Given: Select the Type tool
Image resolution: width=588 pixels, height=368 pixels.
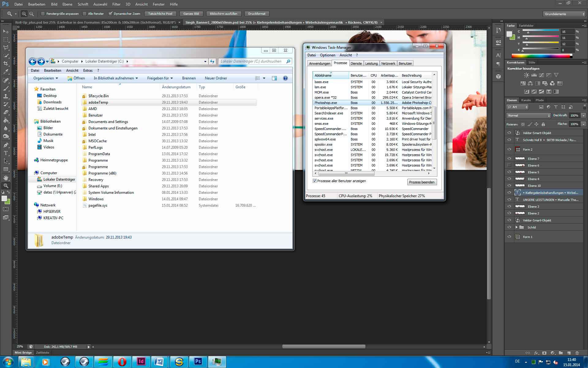Looking at the screenshot, I should point(6,153).
